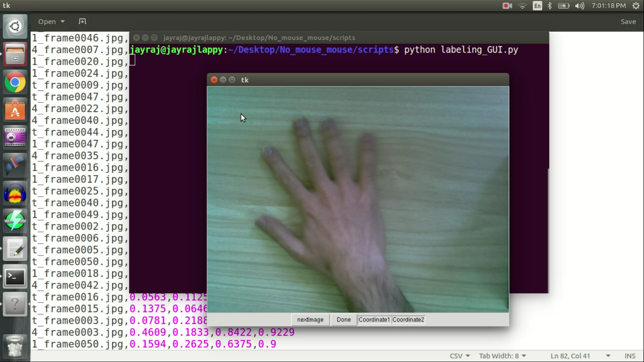Open the purple screen recorder launcher icon

pyautogui.click(x=15, y=138)
